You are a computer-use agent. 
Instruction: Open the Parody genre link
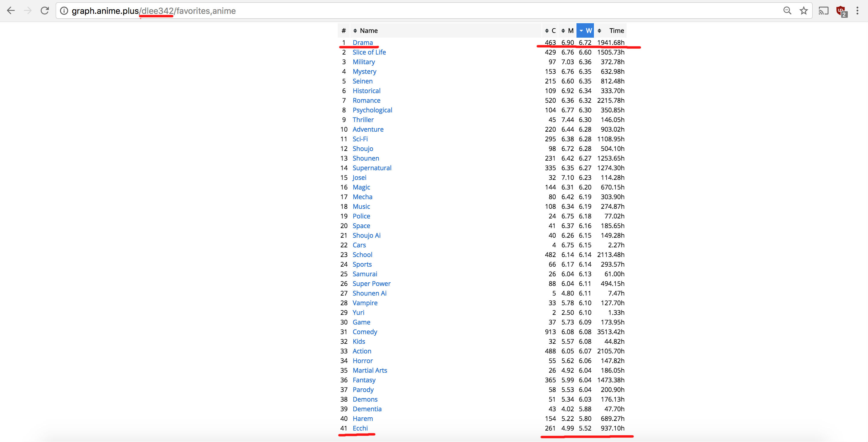coord(363,390)
